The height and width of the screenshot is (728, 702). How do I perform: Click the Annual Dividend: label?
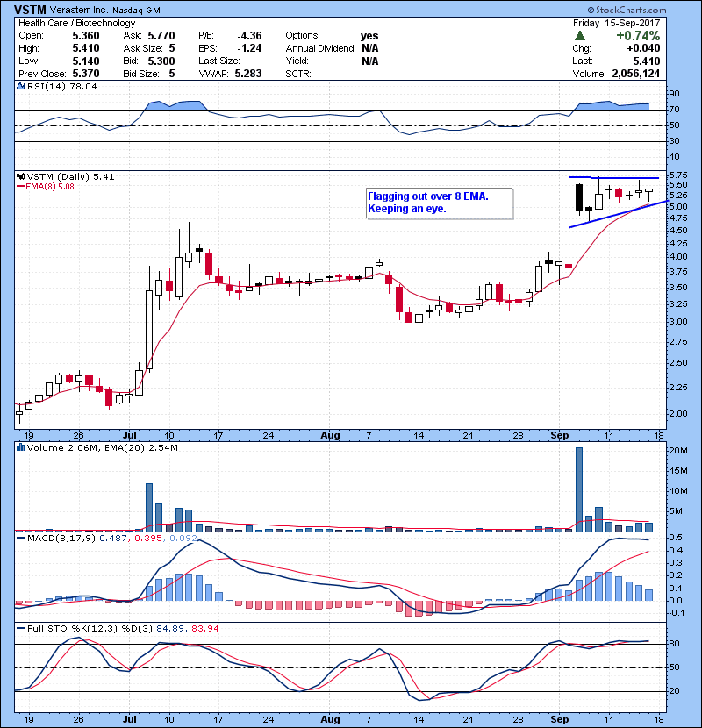[321, 48]
